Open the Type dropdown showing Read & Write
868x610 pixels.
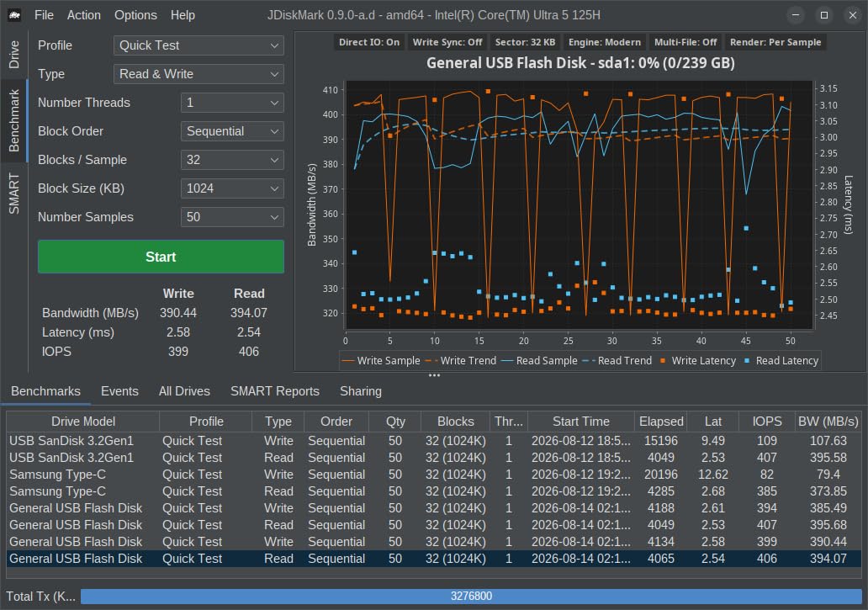pos(198,74)
